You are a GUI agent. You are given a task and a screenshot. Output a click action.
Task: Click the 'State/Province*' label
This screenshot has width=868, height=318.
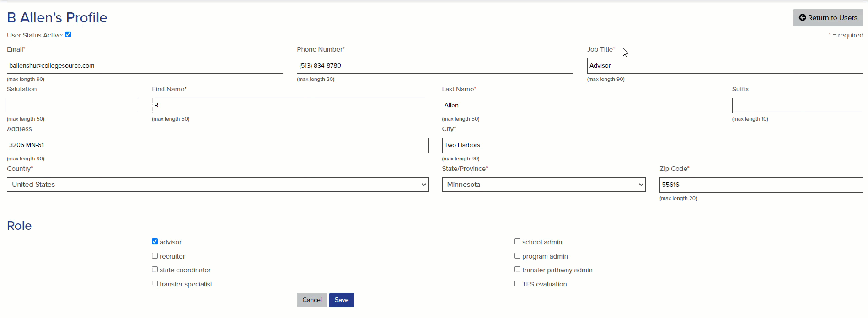(x=465, y=169)
